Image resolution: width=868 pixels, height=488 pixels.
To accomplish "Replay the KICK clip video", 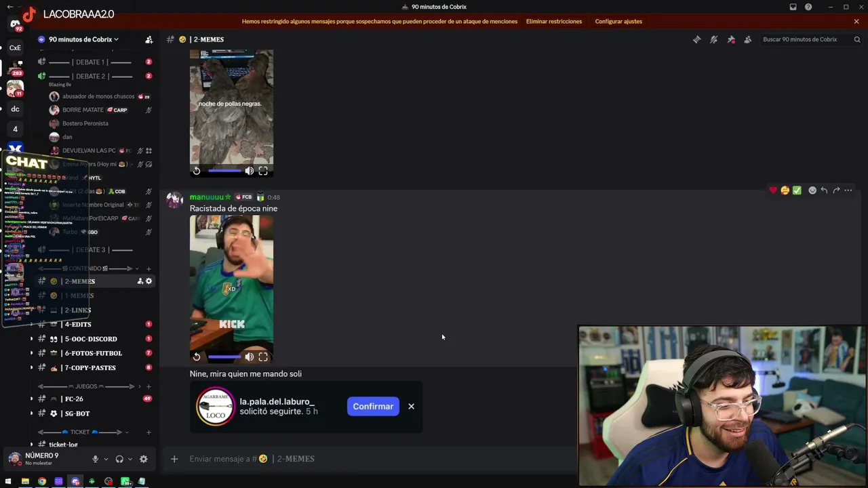I will pyautogui.click(x=197, y=357).
